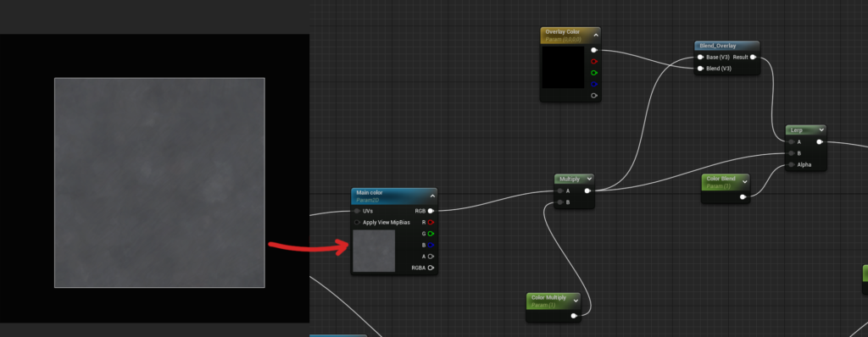Collapse the Overlay Color node chevron
Viewport: 868px width, 337px height.
pos(596,36)
